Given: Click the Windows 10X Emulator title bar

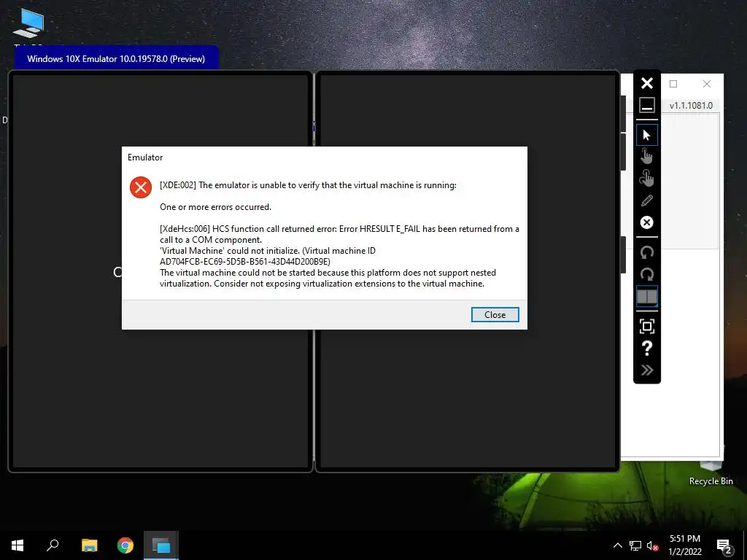Looking at the screenshot, I should (116, 58).
